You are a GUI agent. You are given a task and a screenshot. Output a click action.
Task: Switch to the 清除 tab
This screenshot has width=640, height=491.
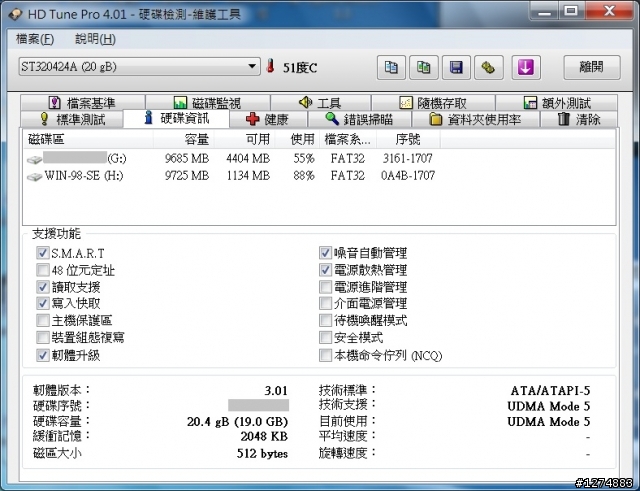[579, 119]
